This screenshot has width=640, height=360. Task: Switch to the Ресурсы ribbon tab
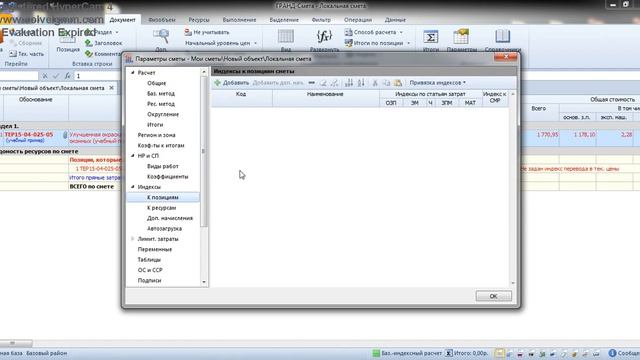coord(199,20)
